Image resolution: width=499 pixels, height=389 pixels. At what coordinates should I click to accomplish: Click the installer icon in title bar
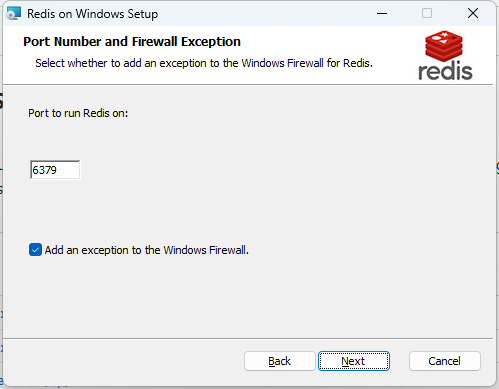pos(14,14)
